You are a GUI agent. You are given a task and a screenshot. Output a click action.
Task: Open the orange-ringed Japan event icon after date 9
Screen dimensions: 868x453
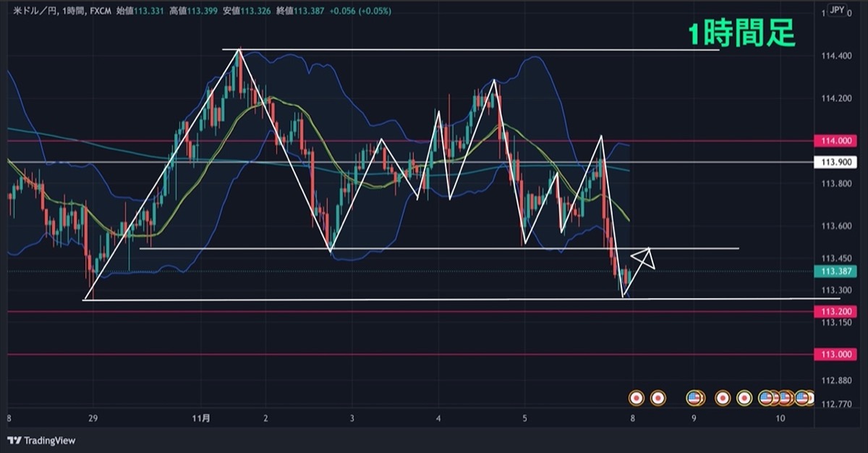(722, 397)
